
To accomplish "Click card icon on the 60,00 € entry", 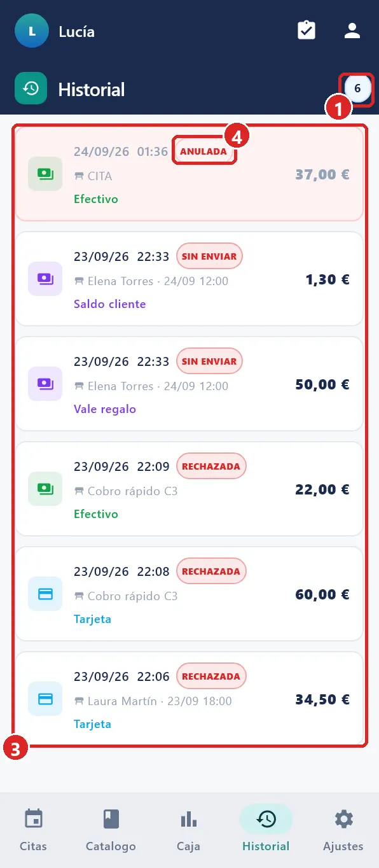I will 45,594.
